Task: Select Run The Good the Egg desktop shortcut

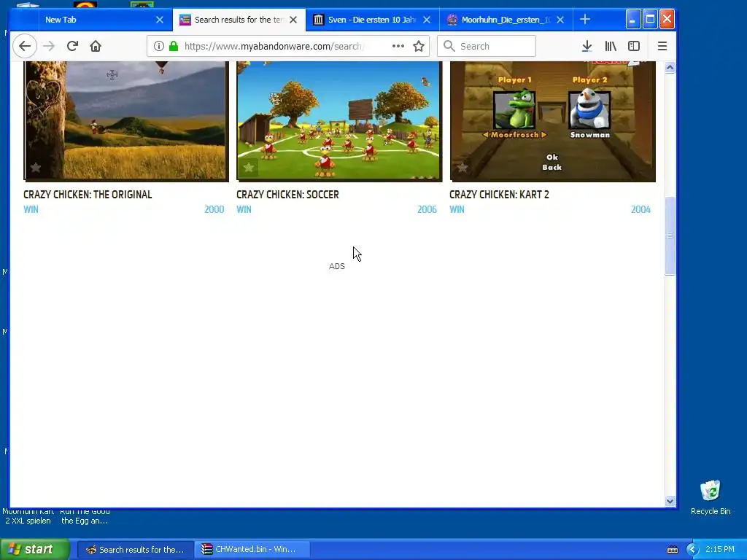Action: pyautogui.click(x=85, y=516)
